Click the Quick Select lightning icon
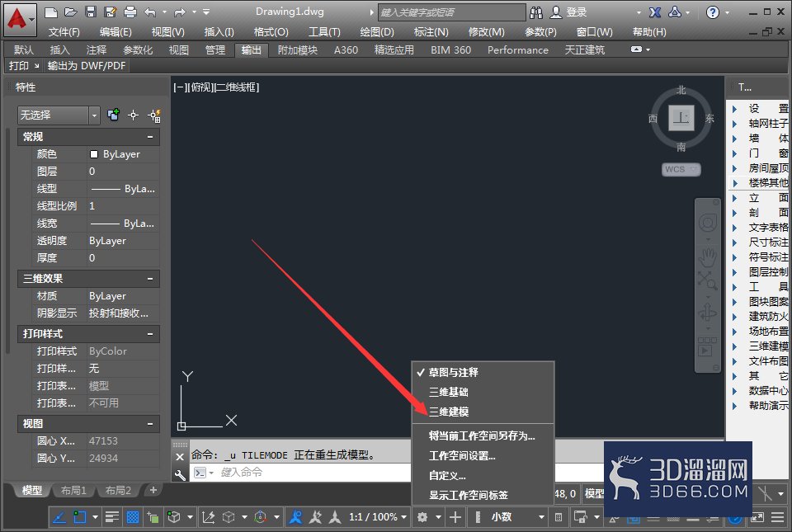 click(x=154, y=115)
